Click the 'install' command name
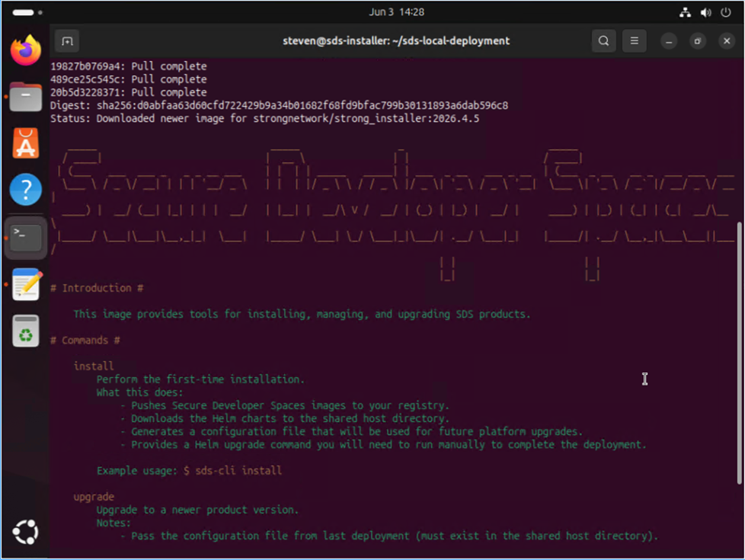Viewport: 745px width, 560px height. click(94, 366)
